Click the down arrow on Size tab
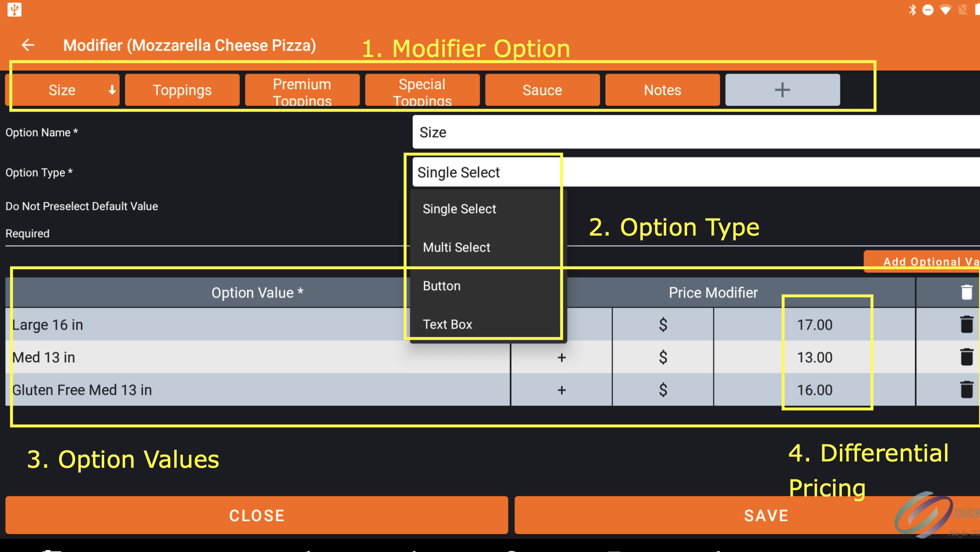980x552 pixels. pos(112,90)
